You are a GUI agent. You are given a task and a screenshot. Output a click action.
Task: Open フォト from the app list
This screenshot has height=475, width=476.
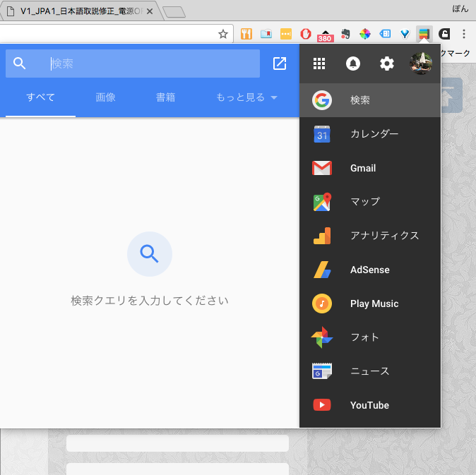pyautogui.click(x=370, y=337)
